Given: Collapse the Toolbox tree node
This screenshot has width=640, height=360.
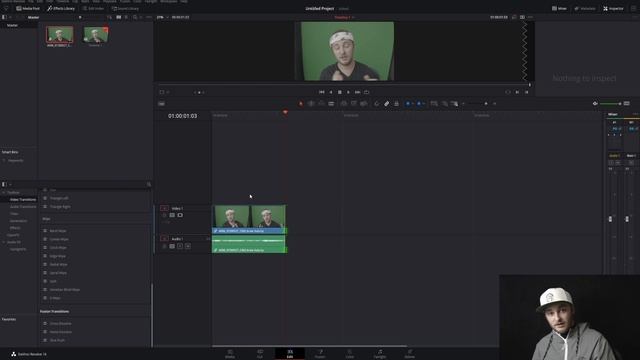Looking at the screenshot, I should (x=4, y=192).
